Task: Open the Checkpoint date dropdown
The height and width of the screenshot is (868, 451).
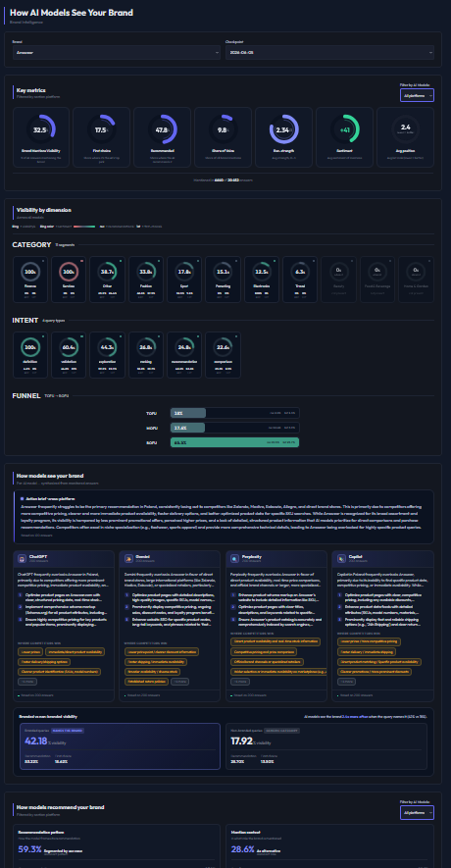Action: 329,52
